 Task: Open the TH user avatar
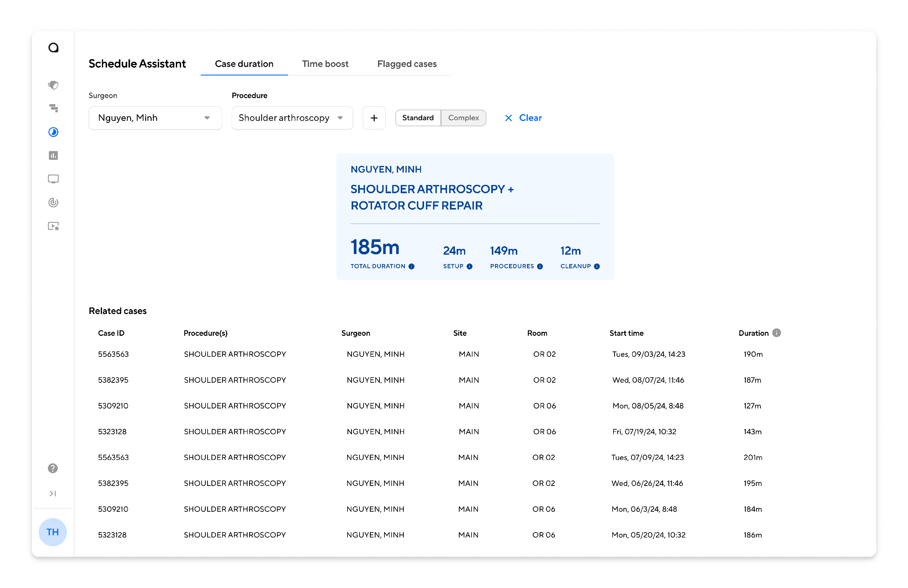[53, 532]
